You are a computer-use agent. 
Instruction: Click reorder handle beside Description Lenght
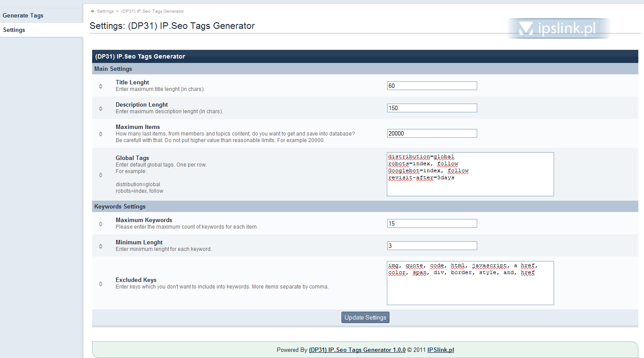(100, 108)
